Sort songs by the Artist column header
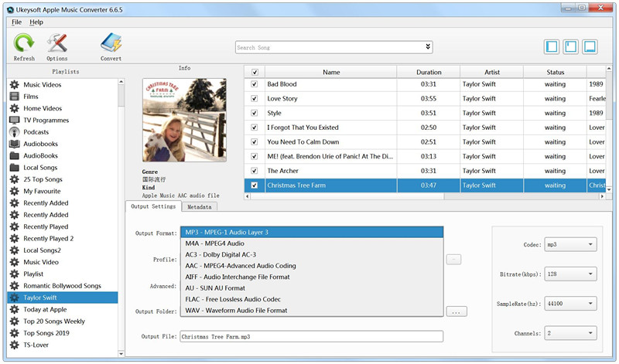 coord(492,72)
